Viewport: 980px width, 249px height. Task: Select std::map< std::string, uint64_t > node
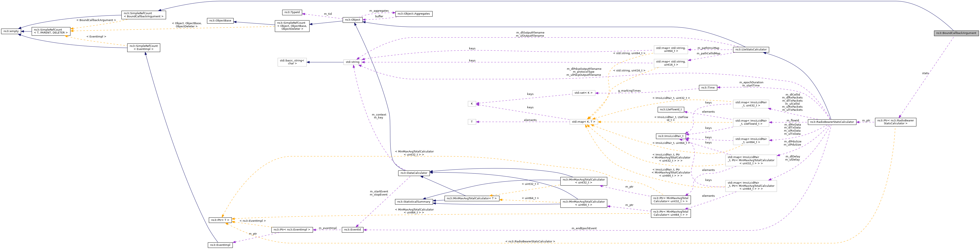(x=671, y=50)
